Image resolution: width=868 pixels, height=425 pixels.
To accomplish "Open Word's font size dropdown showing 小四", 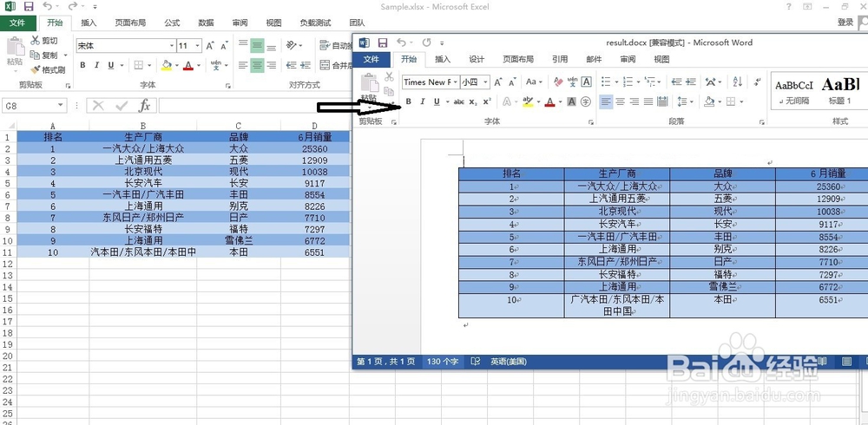I will coord(475,82).
